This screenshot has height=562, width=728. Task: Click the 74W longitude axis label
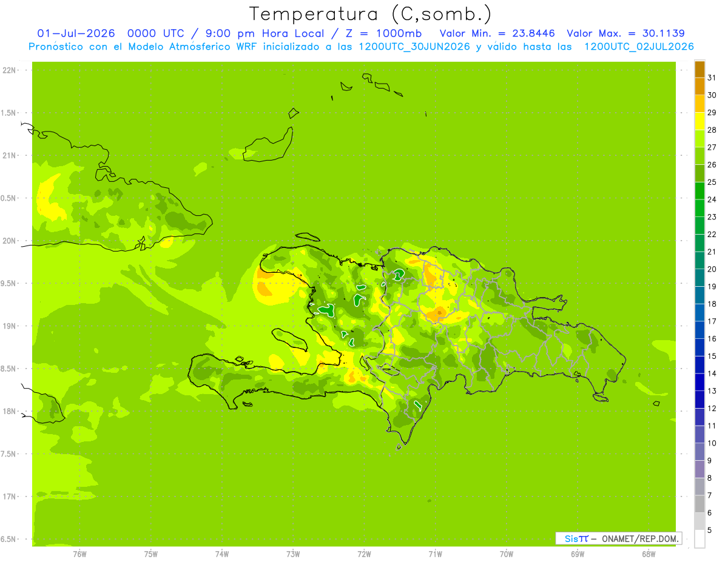tap(222, 554)
